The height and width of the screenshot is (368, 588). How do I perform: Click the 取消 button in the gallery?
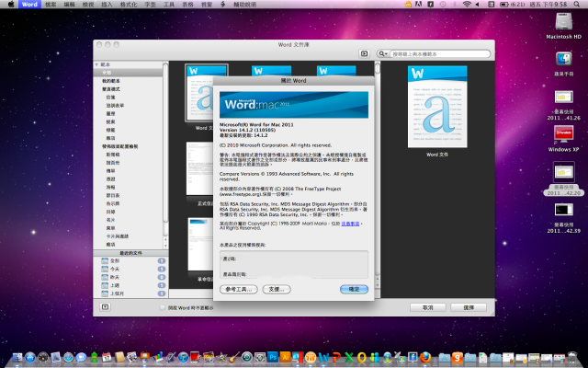coord(428,307)
